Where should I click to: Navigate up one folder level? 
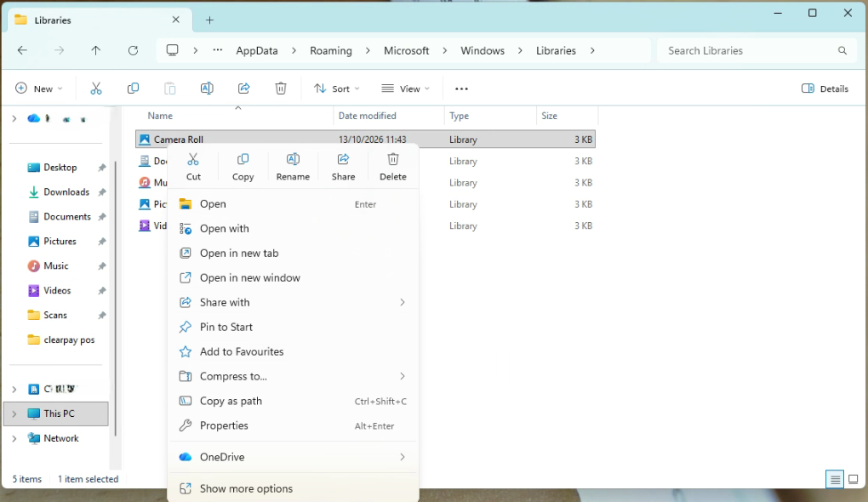96,50
